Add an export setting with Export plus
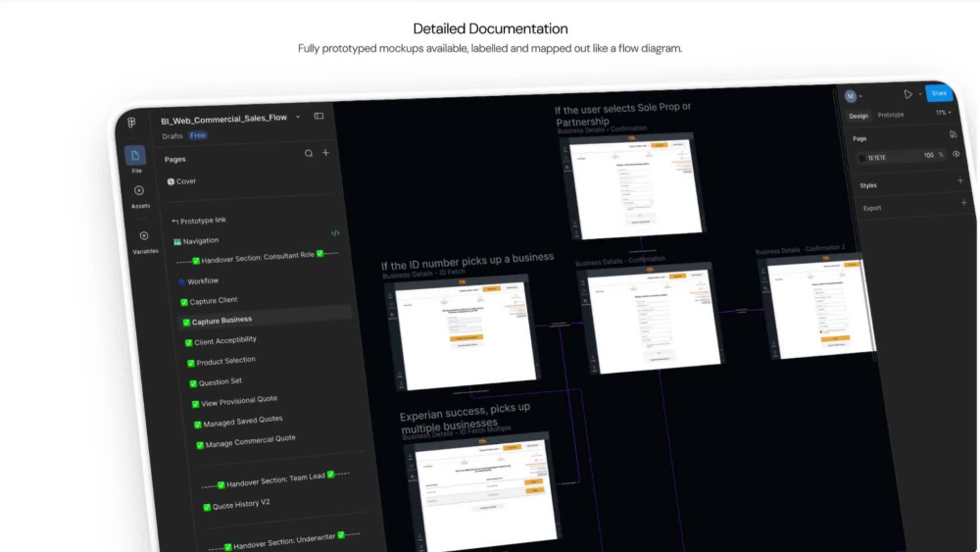 963,203
